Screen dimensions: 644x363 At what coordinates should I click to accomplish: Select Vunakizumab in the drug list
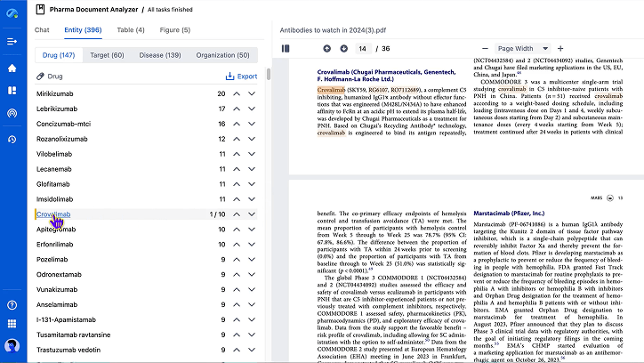[x=57, y=289]
